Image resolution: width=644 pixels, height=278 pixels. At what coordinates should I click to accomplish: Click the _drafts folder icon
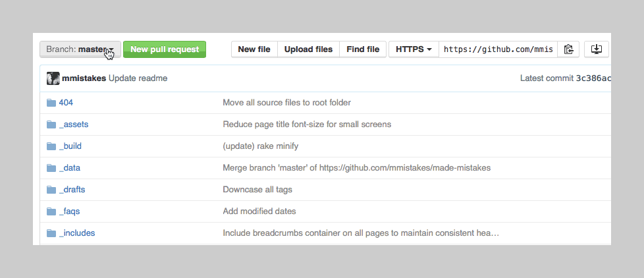(51, 190)
